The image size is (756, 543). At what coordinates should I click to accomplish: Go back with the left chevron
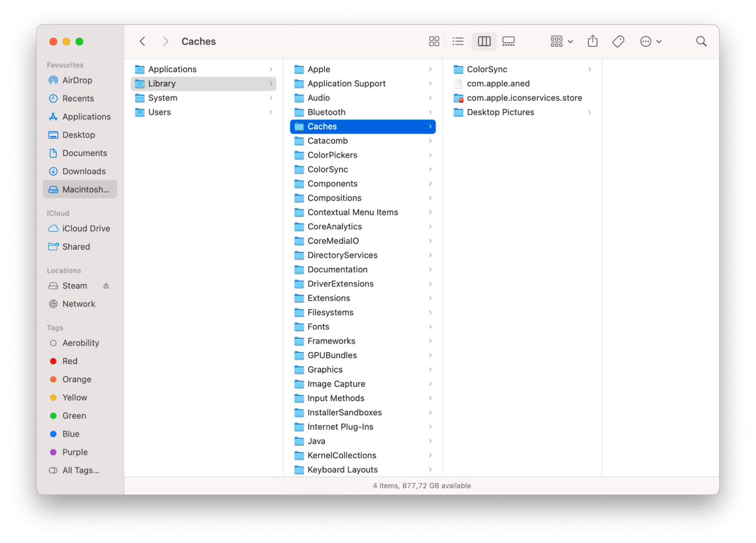143,41
